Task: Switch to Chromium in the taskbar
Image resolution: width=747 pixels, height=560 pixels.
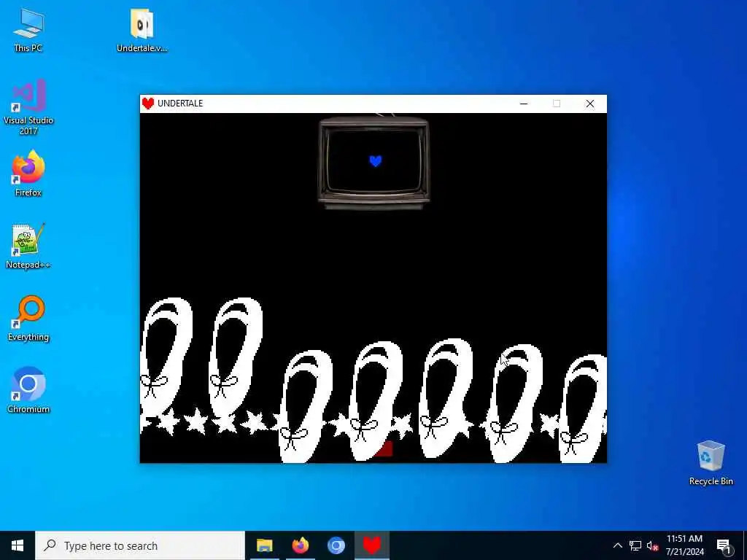Action: pos(336,545)
